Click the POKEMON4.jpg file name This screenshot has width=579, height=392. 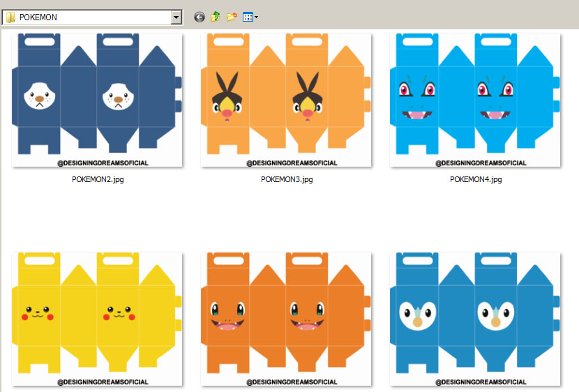coord(476,179)
